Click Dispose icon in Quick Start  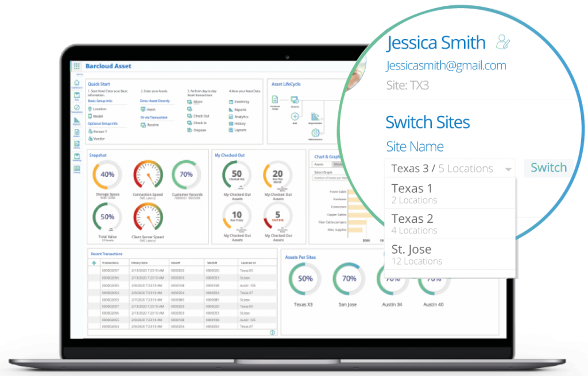point(189,130)
